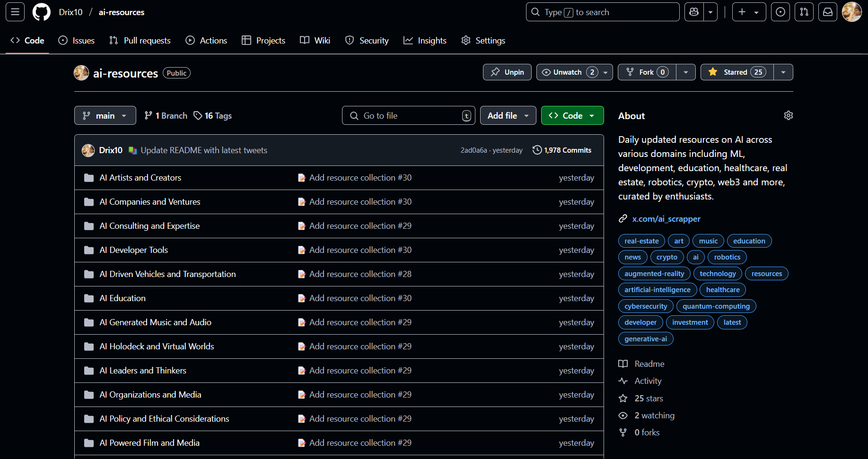The image size is (868, 459).
Task: Open the Readme link in About
Action: coord(641,364)
